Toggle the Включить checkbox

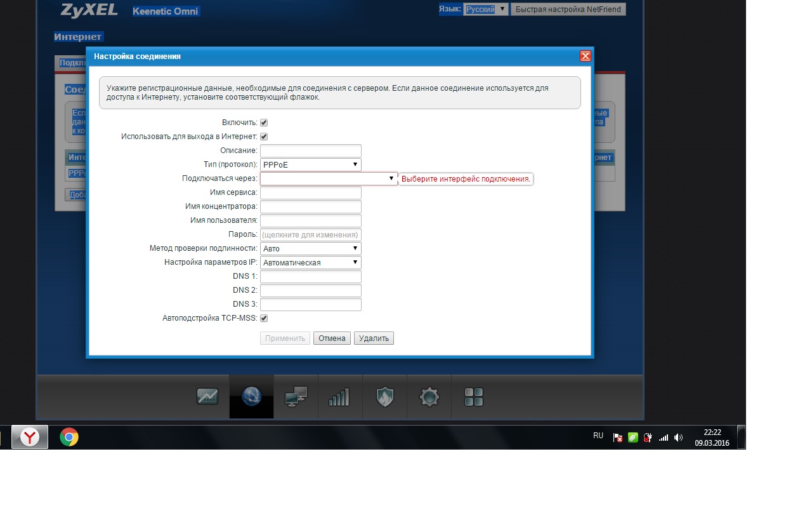coord(264,123)
